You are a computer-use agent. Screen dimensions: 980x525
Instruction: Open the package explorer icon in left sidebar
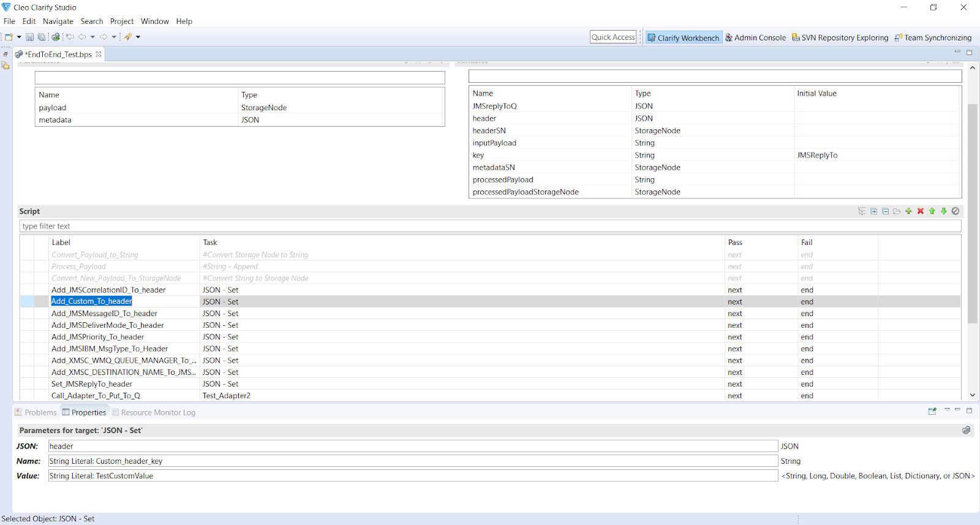[6, 66]
